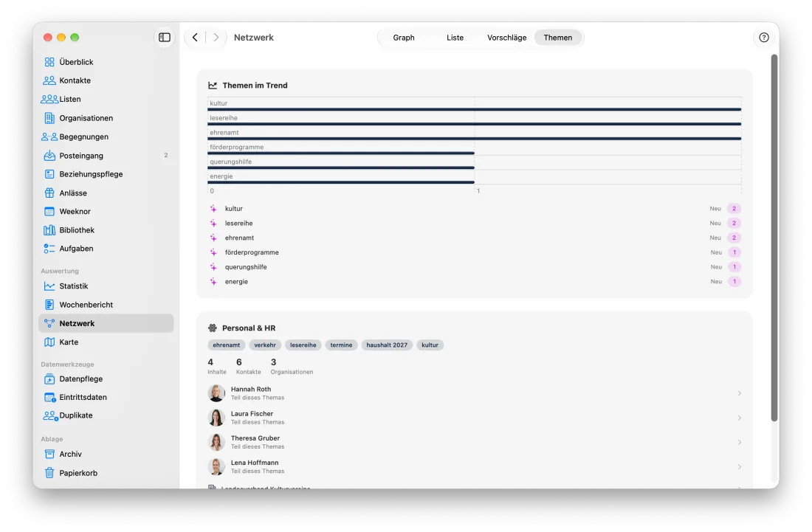Click the förderprogramme bar in chart

click(x=341, y=153)
